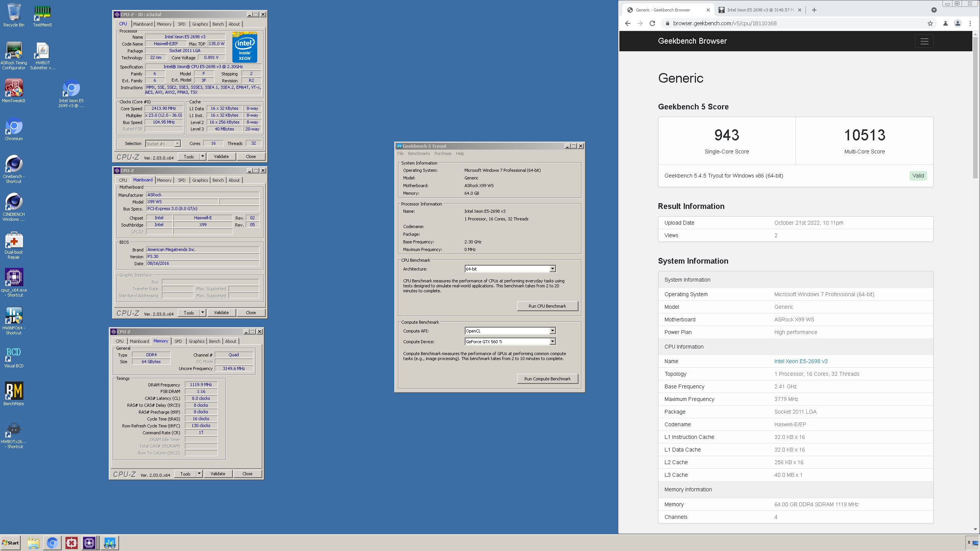Open the Chromium three-dot menu
The image size is (980, 551).
[x=970, y=23]
